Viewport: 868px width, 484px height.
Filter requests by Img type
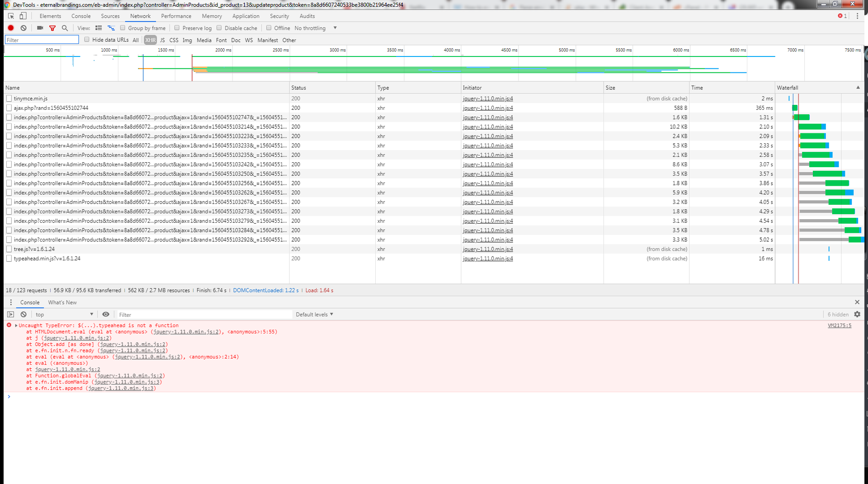tap(187, 40)
